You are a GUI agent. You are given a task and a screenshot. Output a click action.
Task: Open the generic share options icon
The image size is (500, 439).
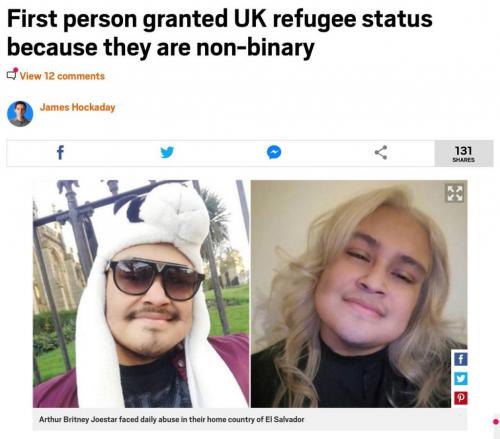381,153
